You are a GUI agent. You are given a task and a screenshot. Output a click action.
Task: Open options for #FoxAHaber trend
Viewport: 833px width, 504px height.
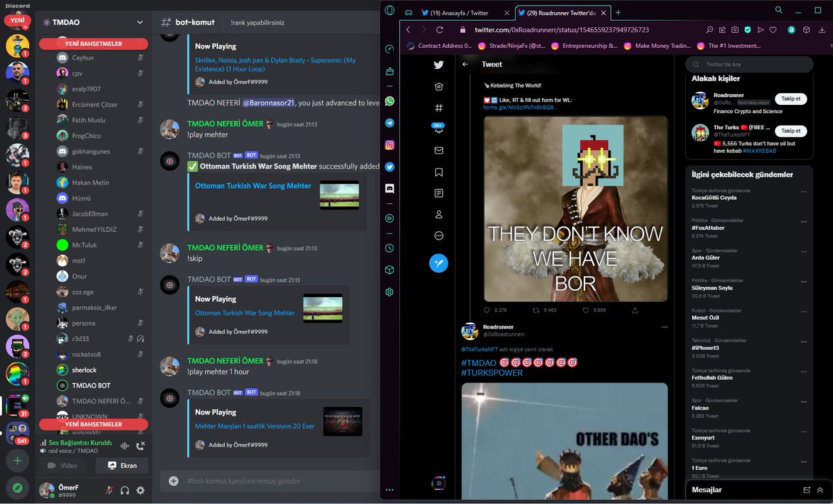pyautogui.click(x=804, y=221)
